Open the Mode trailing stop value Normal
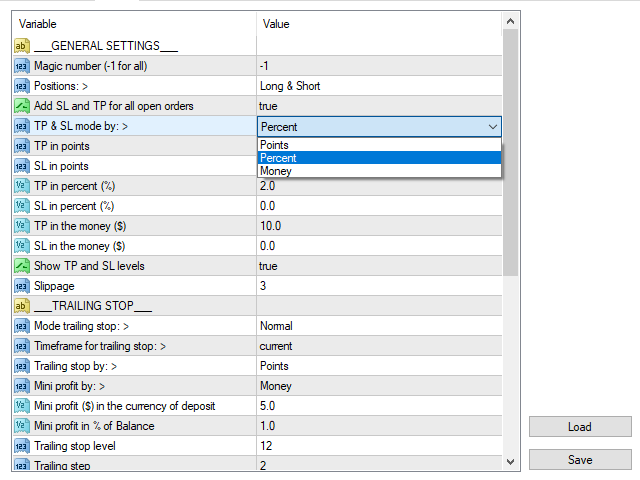Screen dimensions: 640x480 pos(379,326)
